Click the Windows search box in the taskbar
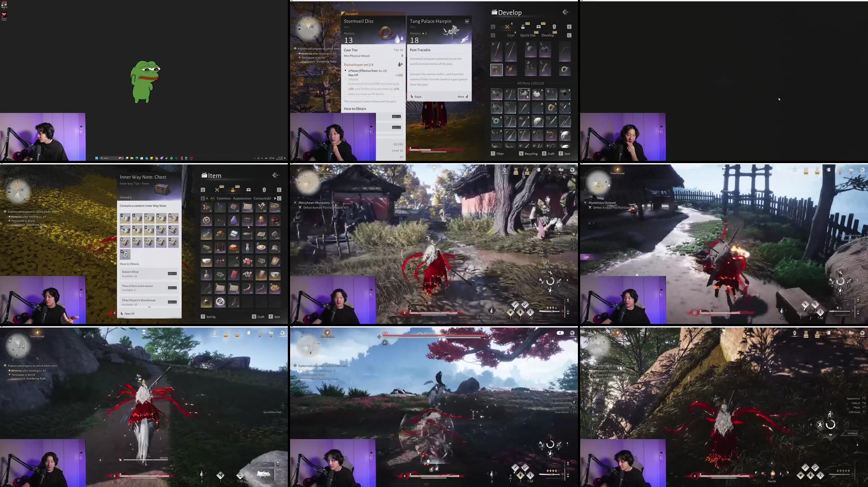868x487 pixels. pyautogui.click(x=108, y=159)
